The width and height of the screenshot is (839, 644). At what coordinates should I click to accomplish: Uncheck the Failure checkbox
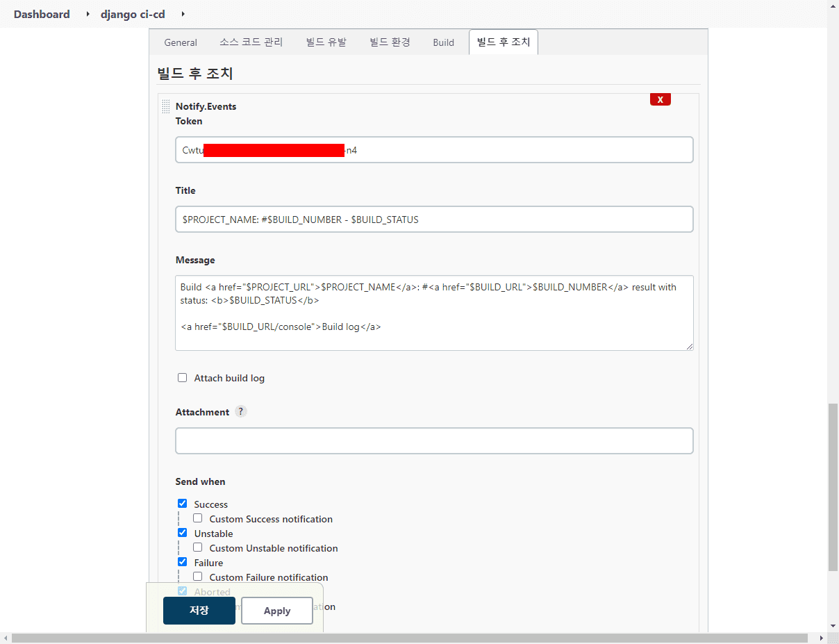click(183, 562)
